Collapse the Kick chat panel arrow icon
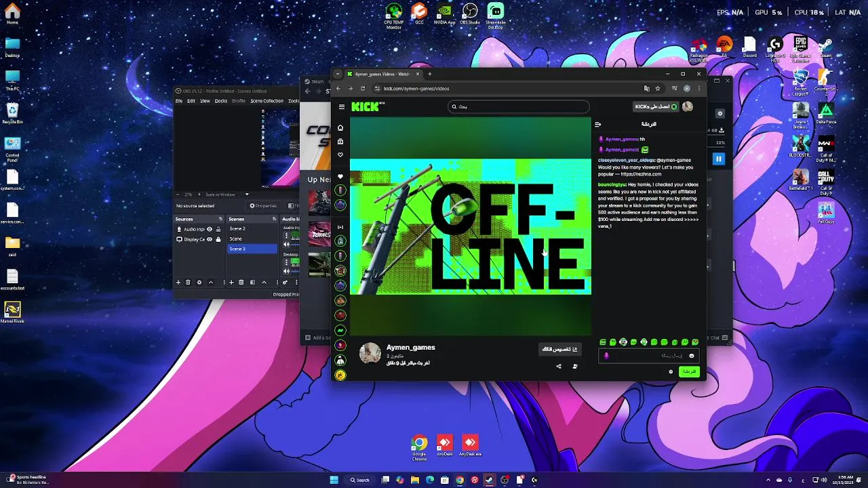The image size is (868, 488). 597,124
